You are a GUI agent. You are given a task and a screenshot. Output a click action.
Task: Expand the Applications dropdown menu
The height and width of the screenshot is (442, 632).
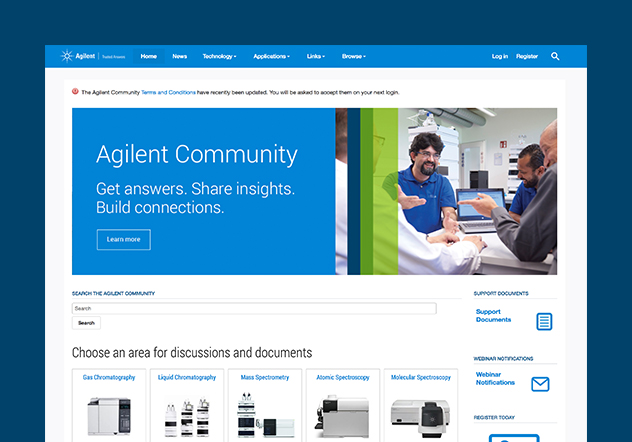[x=271, y=56]
